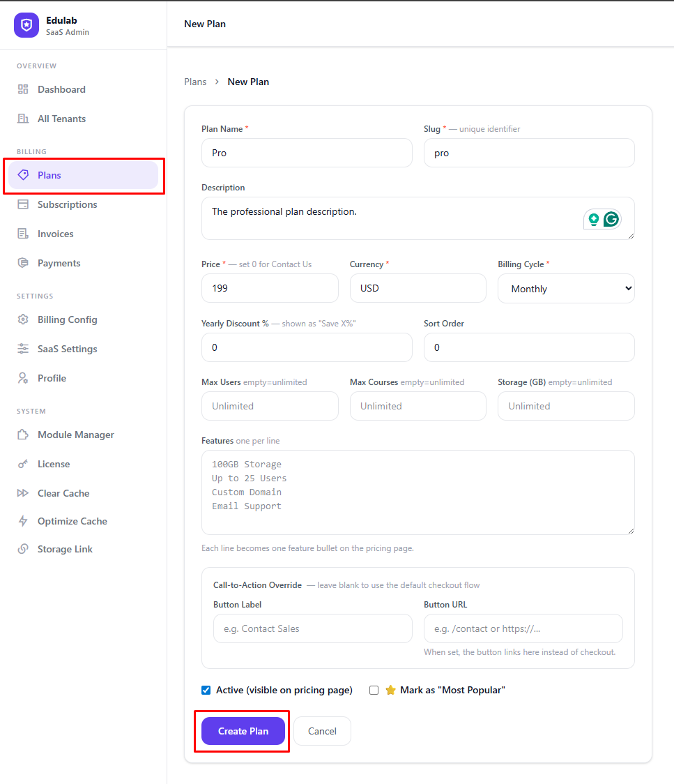Uncheck Active visible on pricing page

[206, 690]
